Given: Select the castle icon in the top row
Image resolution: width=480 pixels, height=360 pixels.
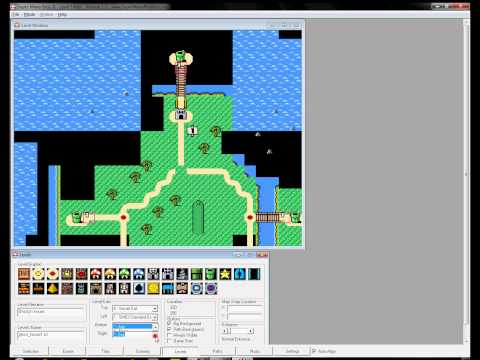Looking at the screenshot, I should [x=168, y=274].
